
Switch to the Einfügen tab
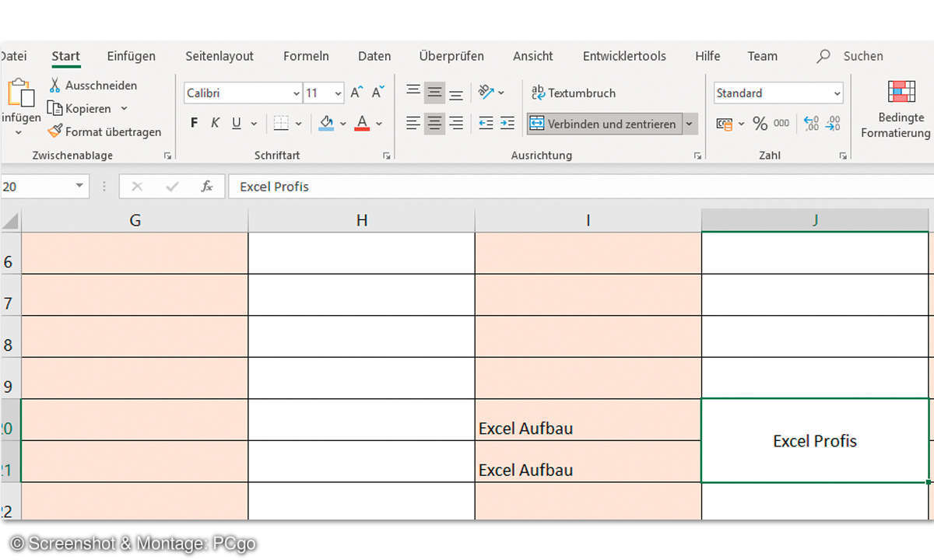click(x=131, y=56)
